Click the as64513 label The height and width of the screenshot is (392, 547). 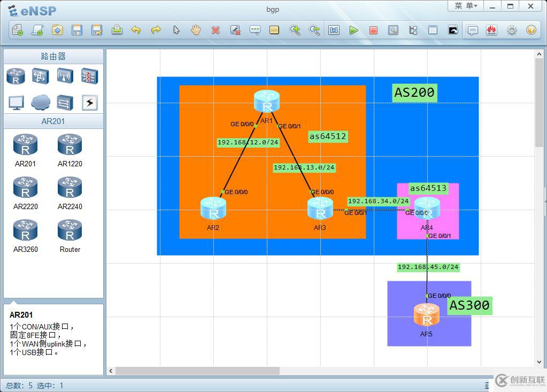[x=428, y=188]
